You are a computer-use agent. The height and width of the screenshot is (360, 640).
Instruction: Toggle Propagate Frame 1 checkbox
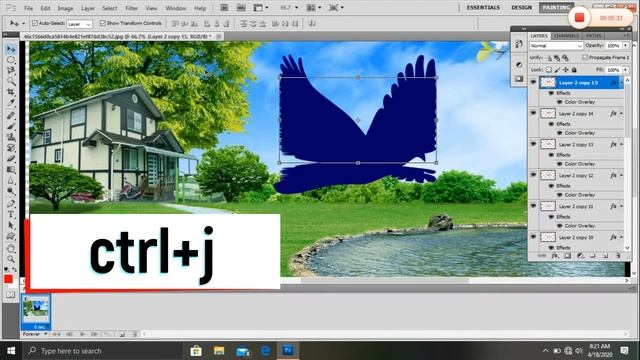click(585, 58)
